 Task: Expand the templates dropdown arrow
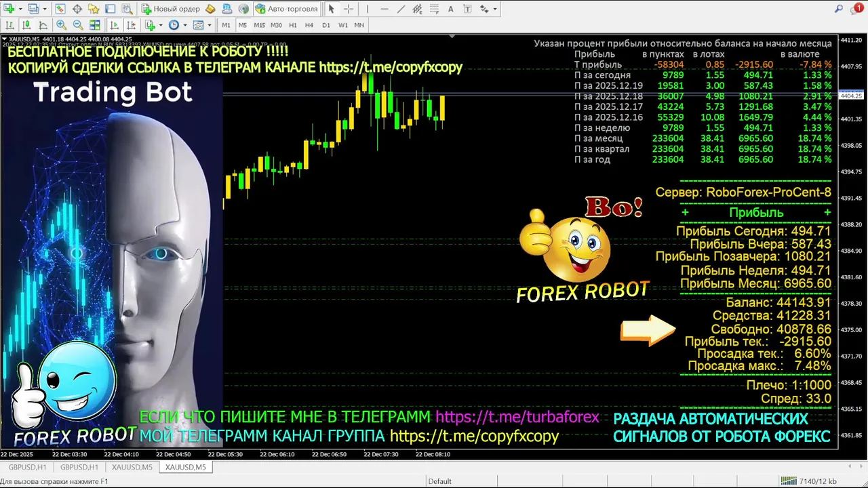click(x=209, y=25)
